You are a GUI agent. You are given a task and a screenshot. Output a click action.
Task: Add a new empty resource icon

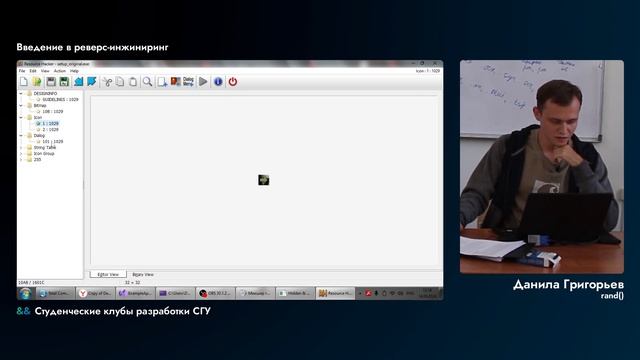pos(162,82)
